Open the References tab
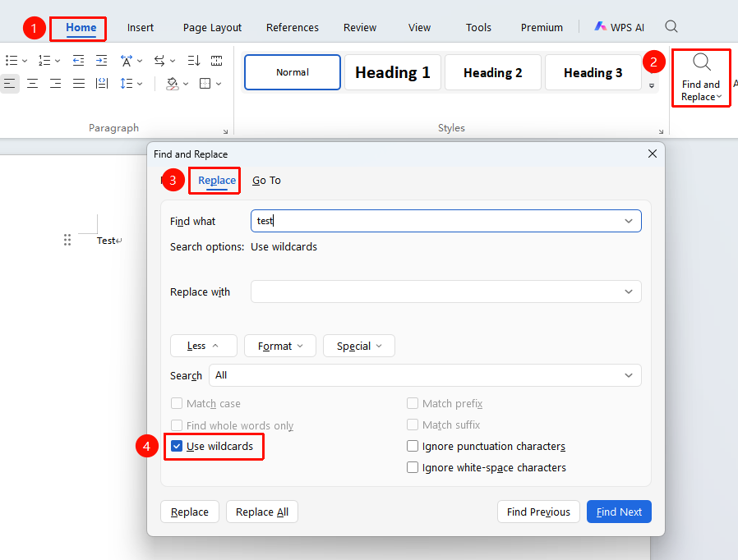Screen dimensions: 738x560 click(293, 28)
